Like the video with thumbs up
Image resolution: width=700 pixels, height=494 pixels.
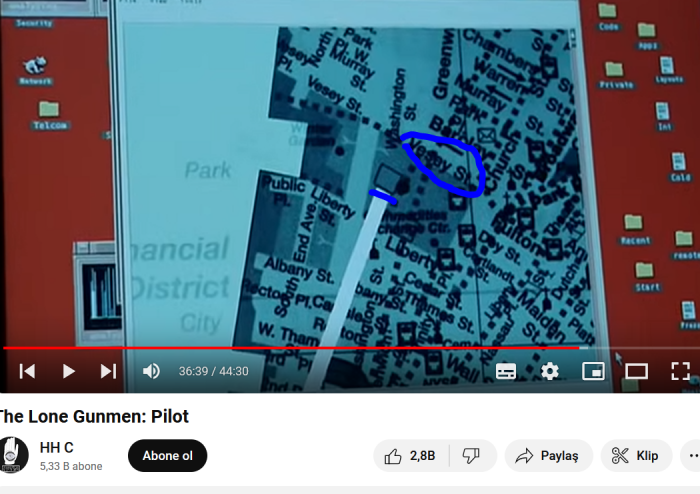tap(410, 456)
